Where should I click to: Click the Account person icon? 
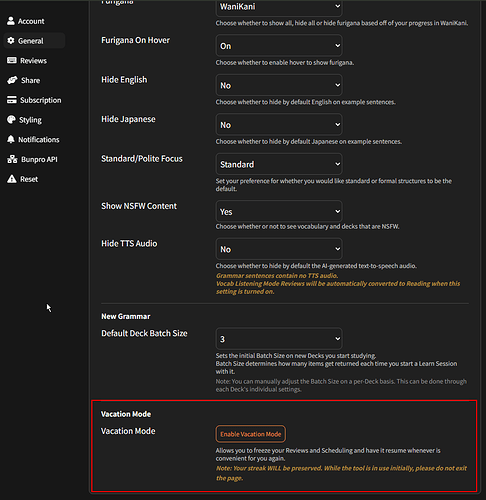(11, 21)
